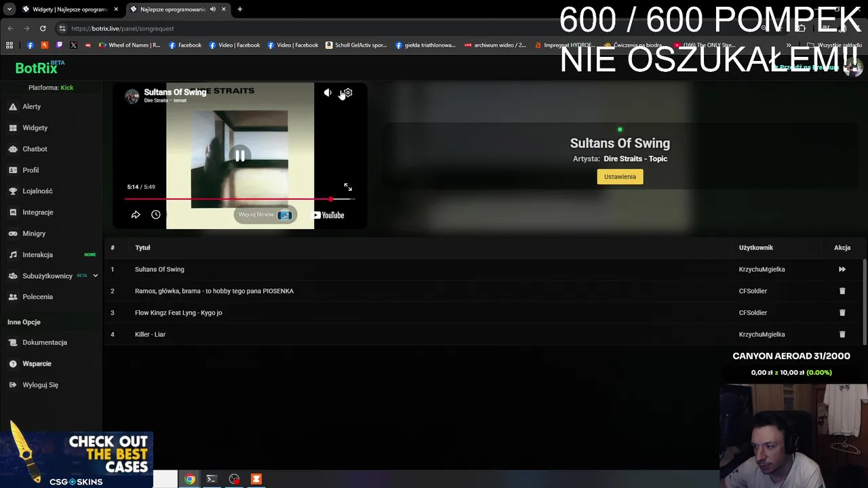Open the tab search dropdown arrow

9,9
